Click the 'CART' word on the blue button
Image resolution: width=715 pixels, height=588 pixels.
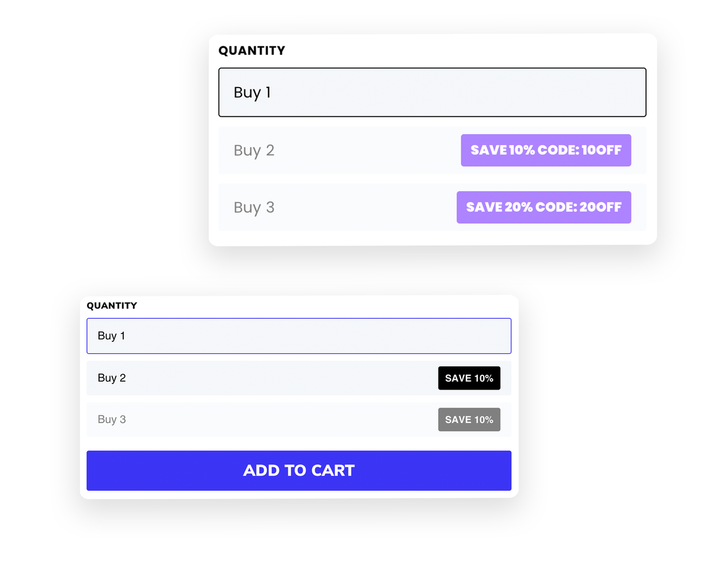[x=328, y=471]
